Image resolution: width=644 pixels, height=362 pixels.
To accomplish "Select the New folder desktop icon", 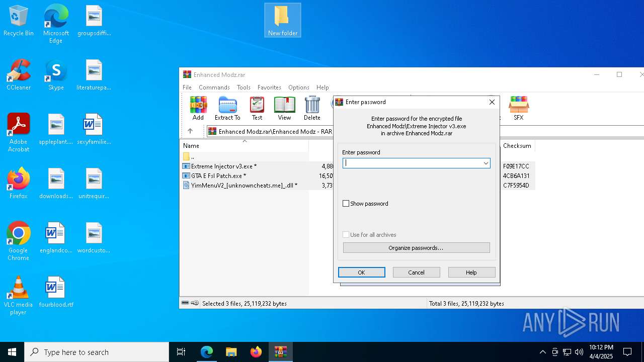I will [x=283, y=20].
